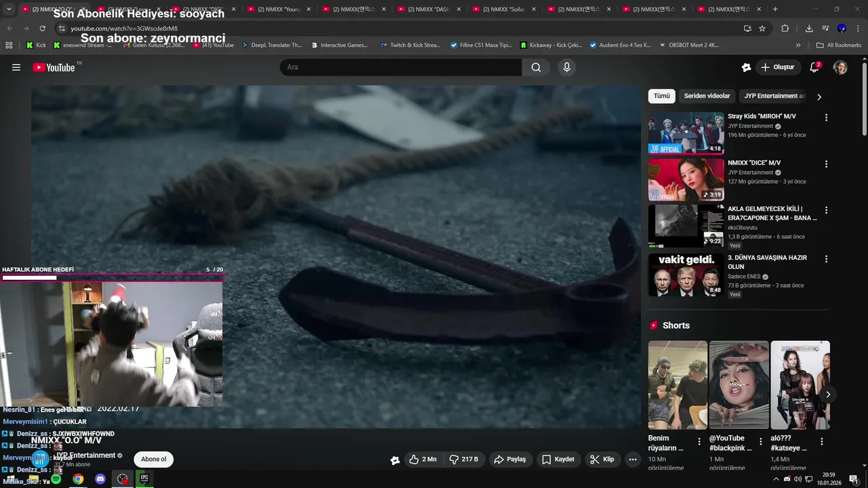Switch to NMIXX "Soñar" browser tab

(504, 9)
